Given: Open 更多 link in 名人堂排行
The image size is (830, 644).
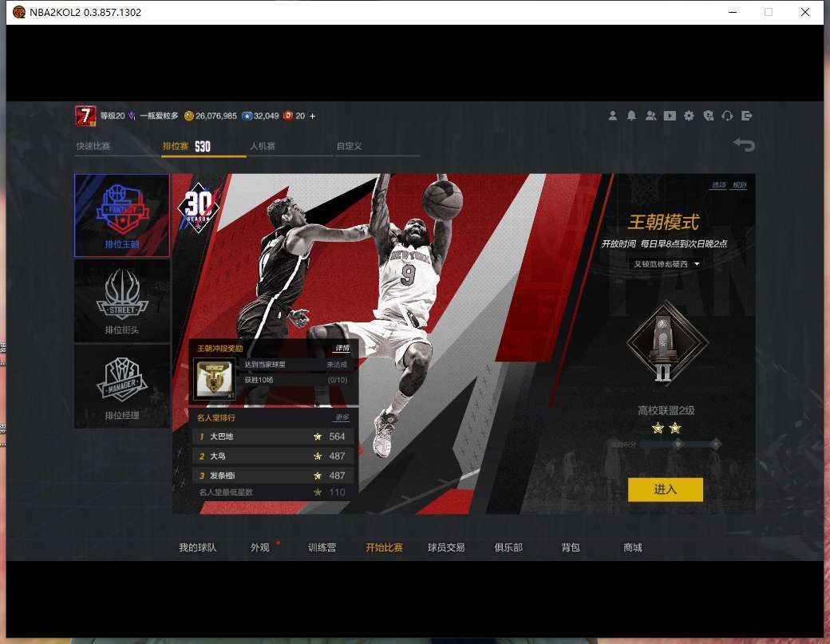Looking at the screenshot, I should click(x=342, y=417).
